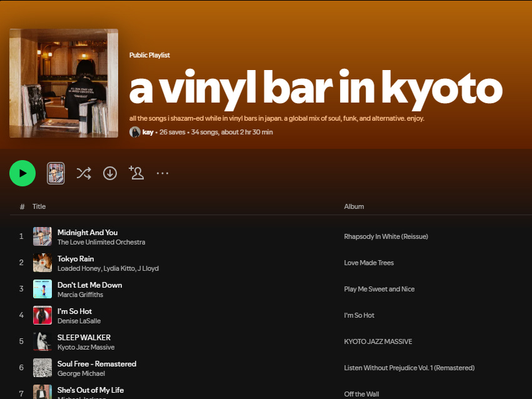Open the profile link for kay

coord(148,132)
